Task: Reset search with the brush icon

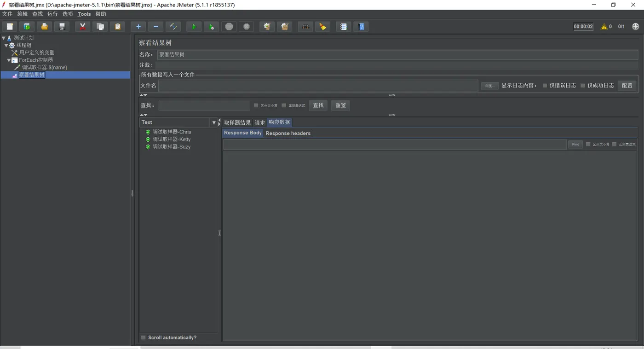Action: tap(322, 27)
